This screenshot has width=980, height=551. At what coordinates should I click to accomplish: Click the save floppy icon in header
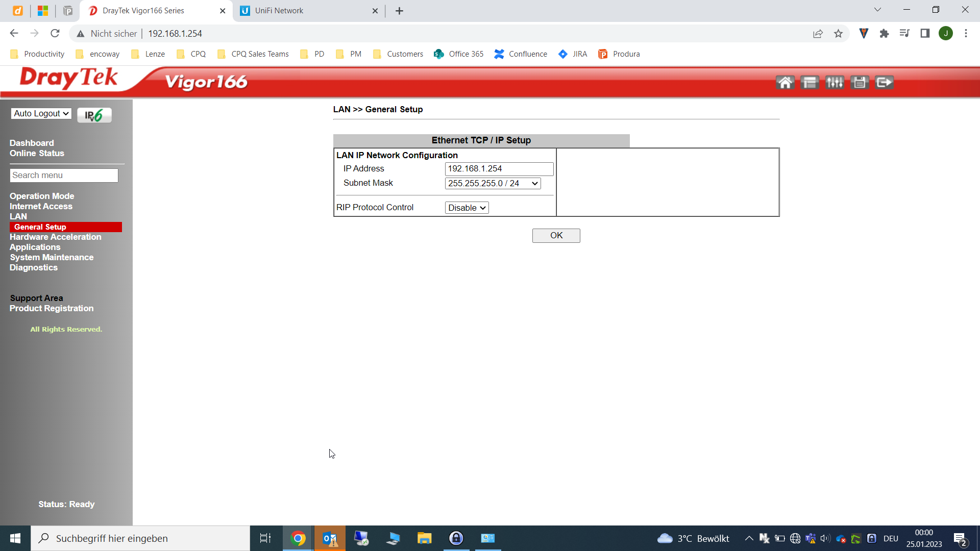pos(860,82)
